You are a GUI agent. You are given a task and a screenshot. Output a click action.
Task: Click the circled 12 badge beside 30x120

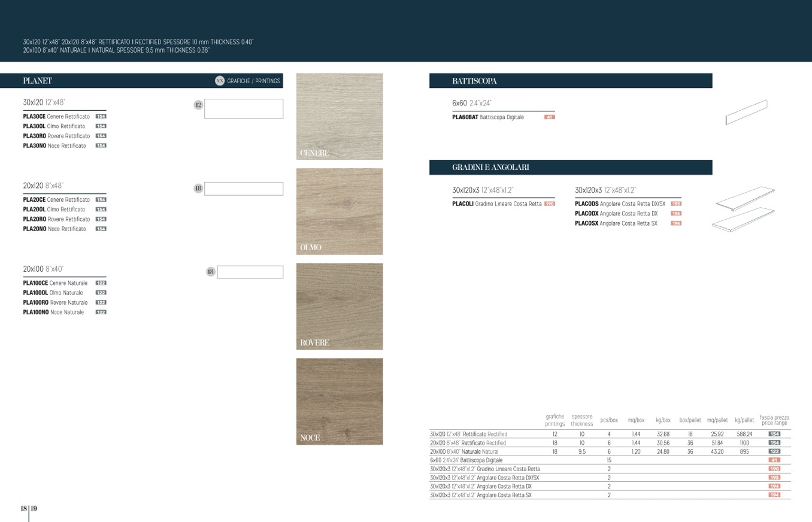click(x=198, y=105)
